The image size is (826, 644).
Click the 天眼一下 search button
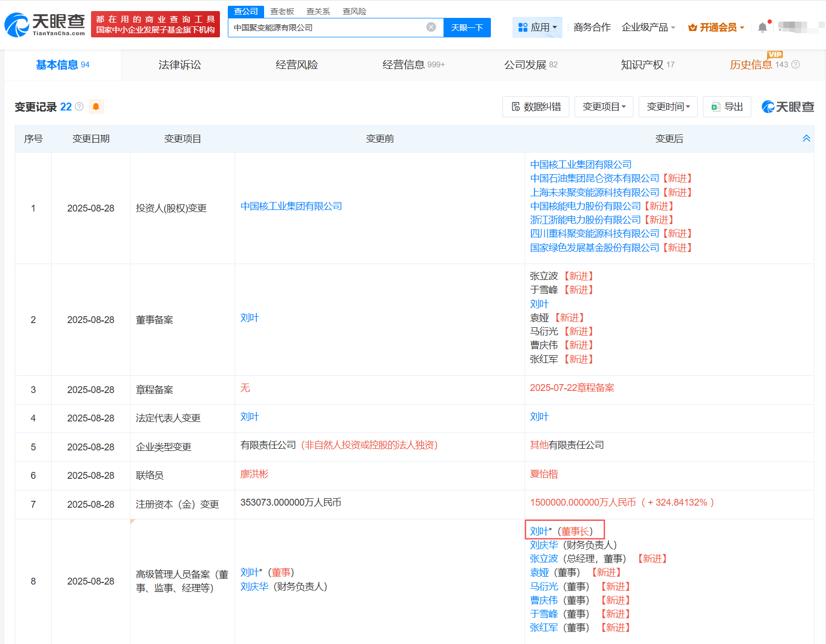click(x=467, y=27)
